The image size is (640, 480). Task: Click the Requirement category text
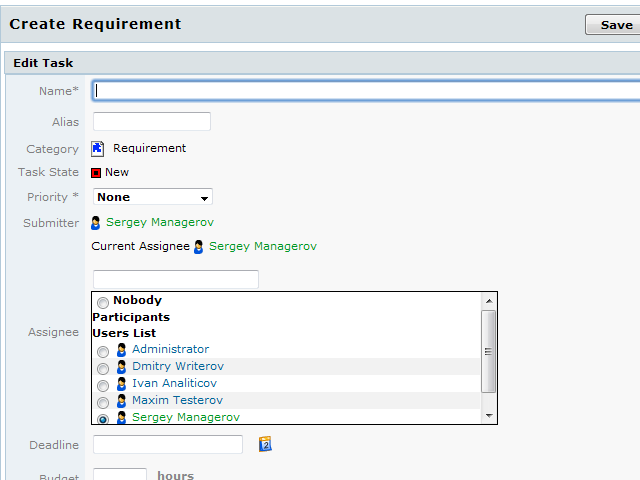tap(149, 148)
